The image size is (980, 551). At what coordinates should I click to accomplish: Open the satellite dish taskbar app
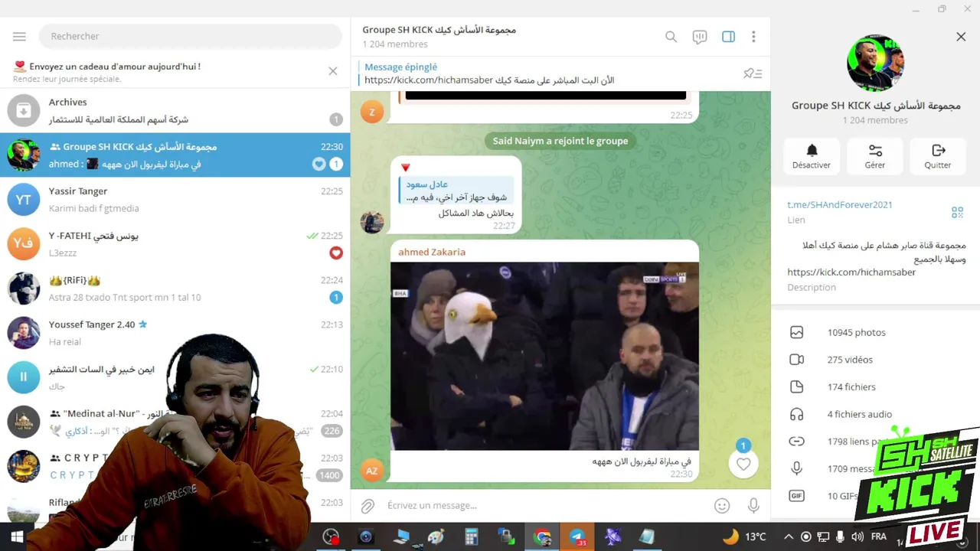(612, 537)
